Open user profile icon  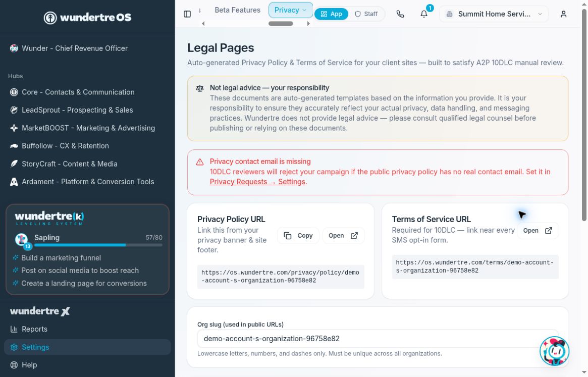[563, 14]
